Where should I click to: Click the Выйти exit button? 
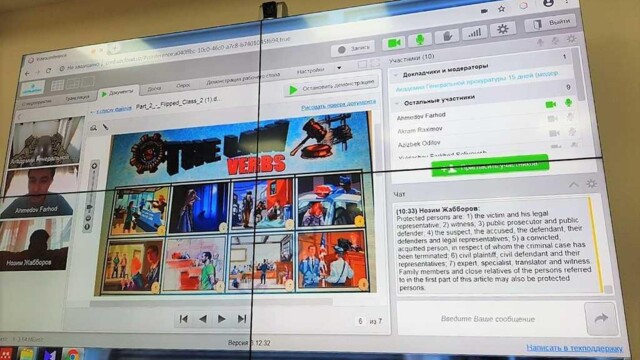click(x=550, y=23)
